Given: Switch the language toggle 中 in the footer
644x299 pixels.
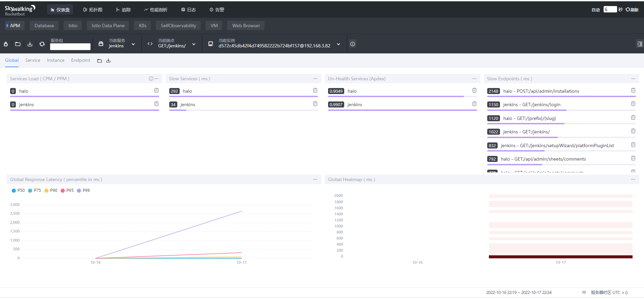Looking at the screenshot, I should (x=584, y=293).
